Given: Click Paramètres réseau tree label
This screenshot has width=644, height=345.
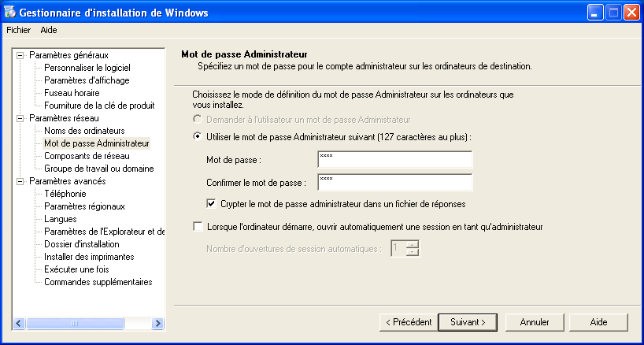Looking at the screenshot, I should (64, 119).
